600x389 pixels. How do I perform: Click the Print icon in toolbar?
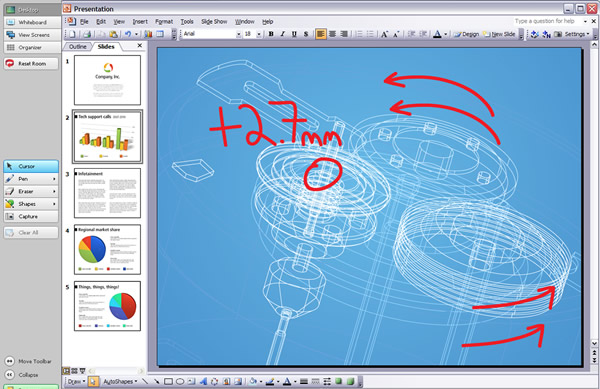(x=87, y=34)
